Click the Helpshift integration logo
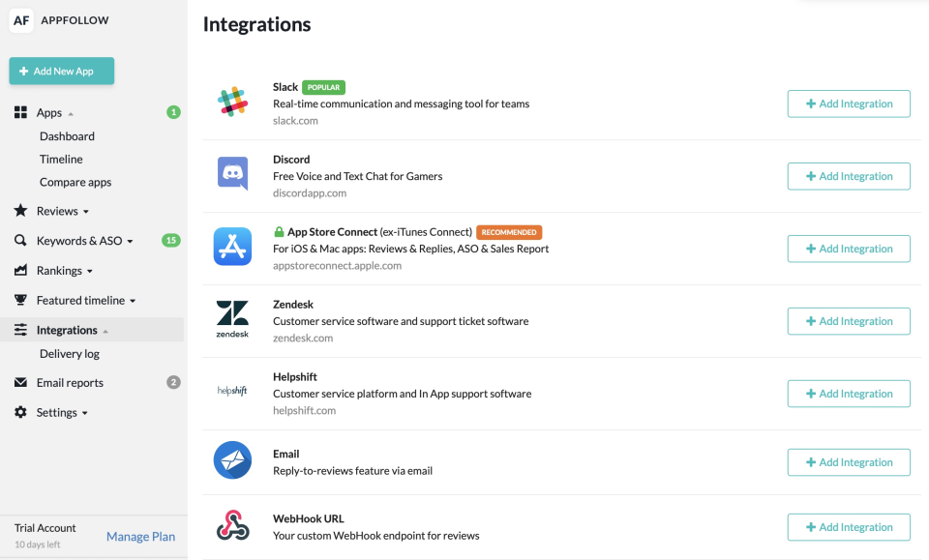 pyautogui.click(x=232, y=391)
